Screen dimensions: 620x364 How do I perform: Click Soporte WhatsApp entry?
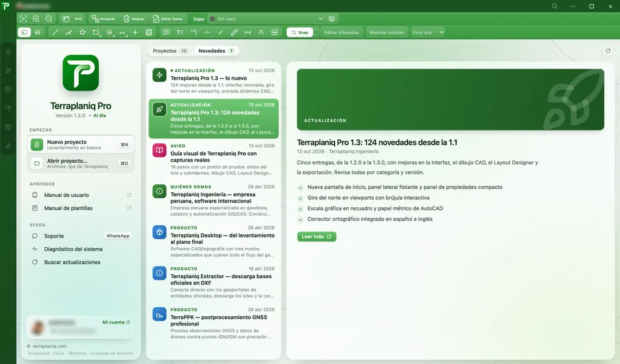tap(81, 236)
